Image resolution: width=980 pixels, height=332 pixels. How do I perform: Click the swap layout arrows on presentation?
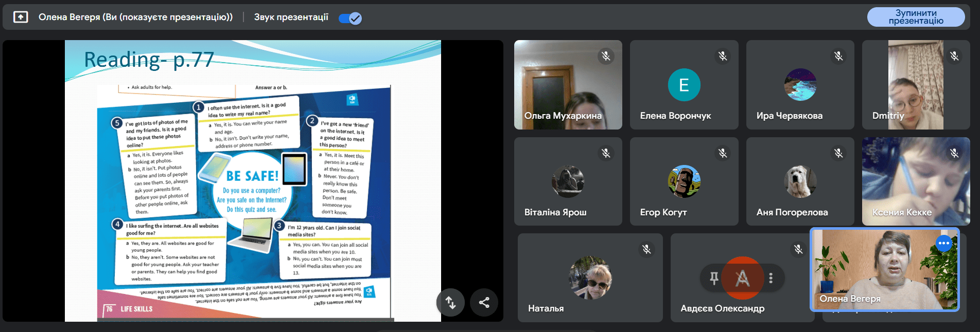pyautogui.click(x=450, y=303)
